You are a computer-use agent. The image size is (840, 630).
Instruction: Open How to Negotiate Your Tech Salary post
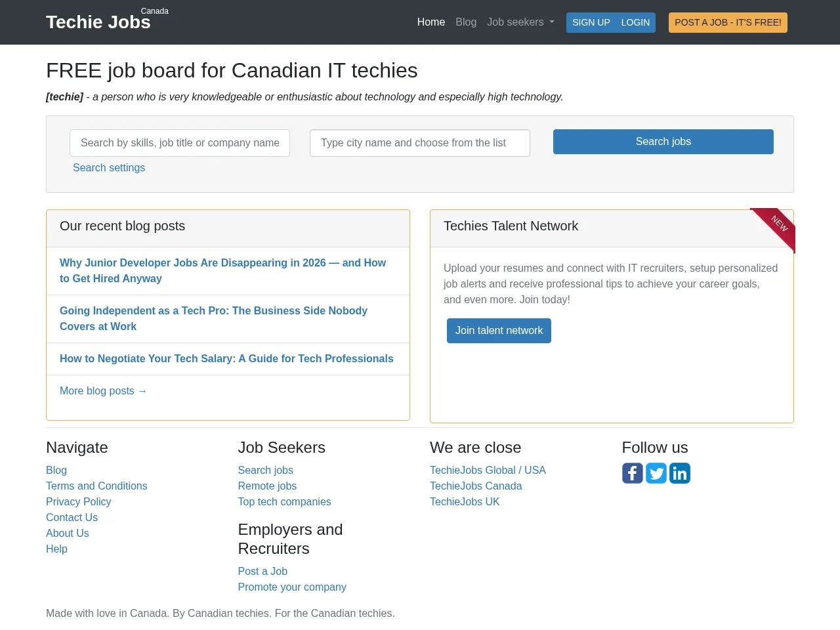coord(226,359)
